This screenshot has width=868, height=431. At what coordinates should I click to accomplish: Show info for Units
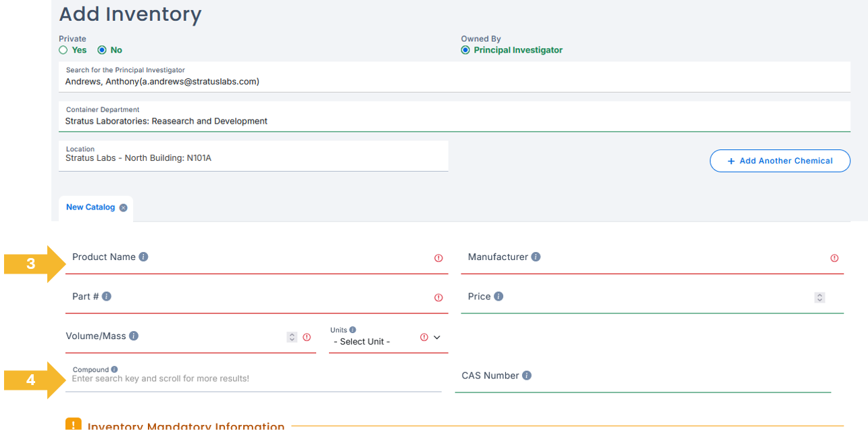(x=353, y=330)
